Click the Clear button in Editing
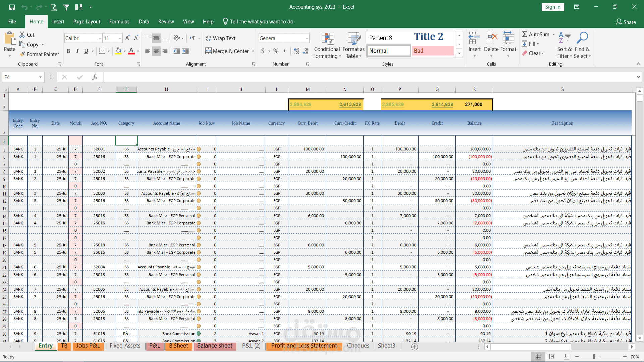The image size is (644, 362). 533,53
